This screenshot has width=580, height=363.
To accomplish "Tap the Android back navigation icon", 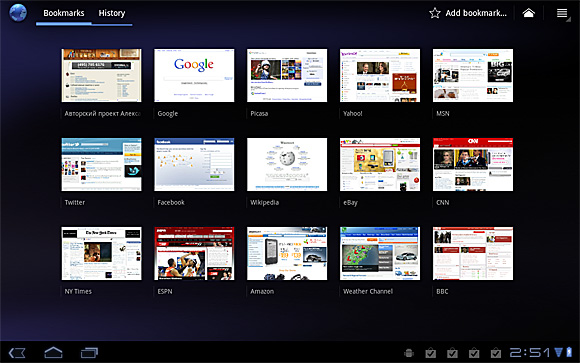I will 17,353.
